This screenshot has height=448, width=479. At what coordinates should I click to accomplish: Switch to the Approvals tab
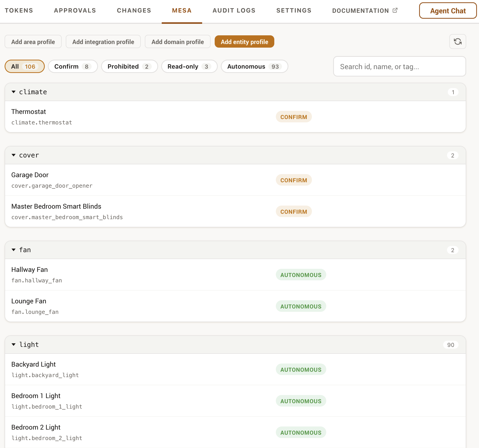click(x=75, y=10)
